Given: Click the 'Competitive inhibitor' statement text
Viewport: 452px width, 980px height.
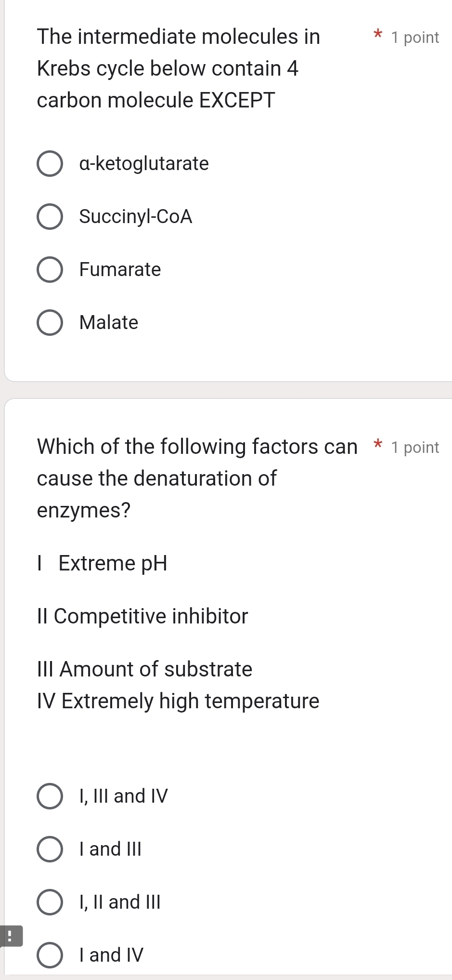Looking at the screenshot, I should coord(142,616).
